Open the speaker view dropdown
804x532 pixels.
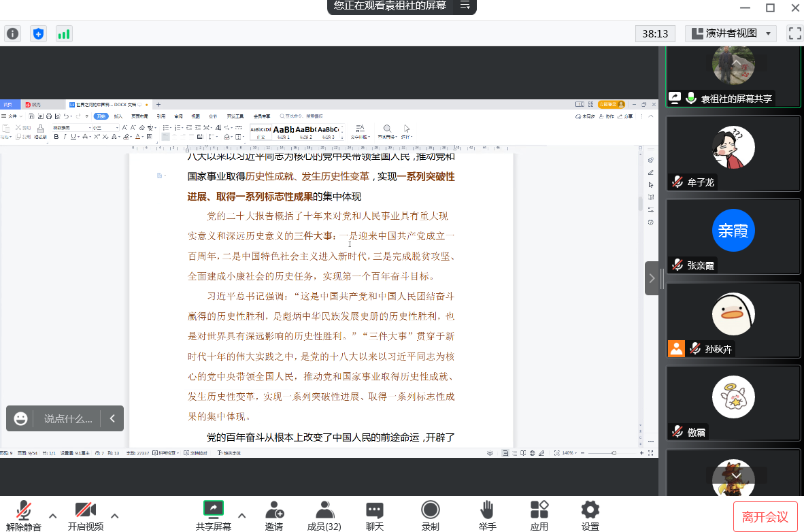click(731, 33)
